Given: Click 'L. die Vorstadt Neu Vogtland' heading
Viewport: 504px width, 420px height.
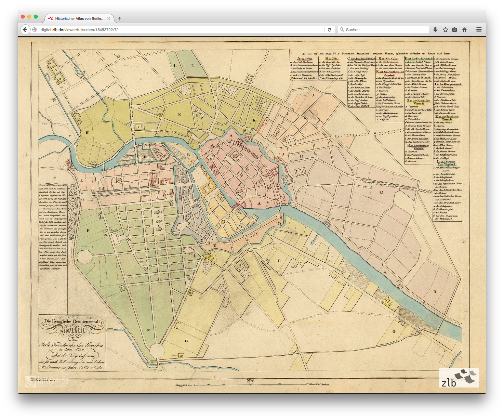Looking at the screenshot, I should coord(446,163).
